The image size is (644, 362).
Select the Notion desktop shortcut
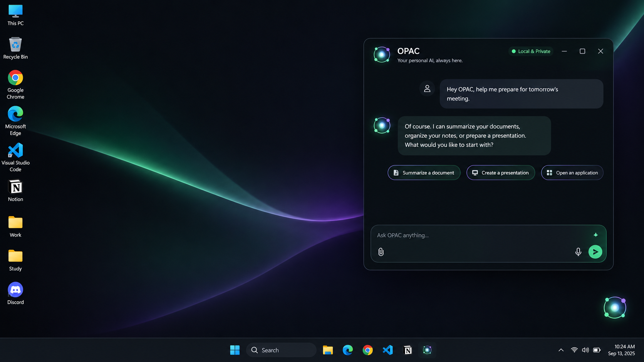(15, 190)
